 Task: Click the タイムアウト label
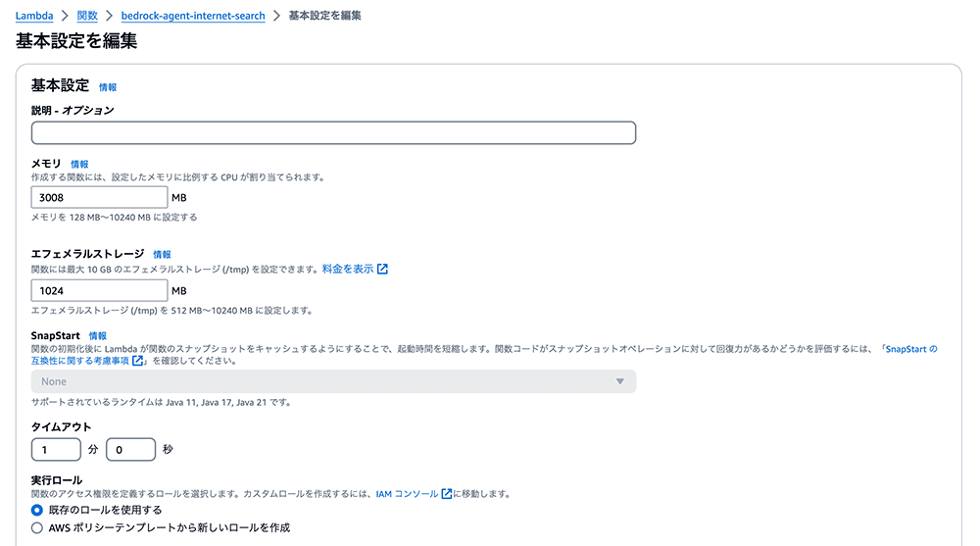61,427
